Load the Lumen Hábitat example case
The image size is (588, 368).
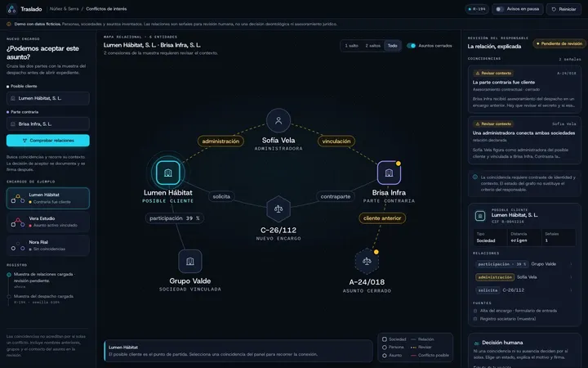48,198
